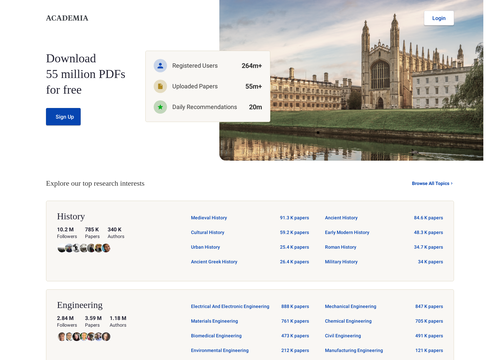Click the 34 K papers count
500x360 pixels.
(x=430, y=262)
